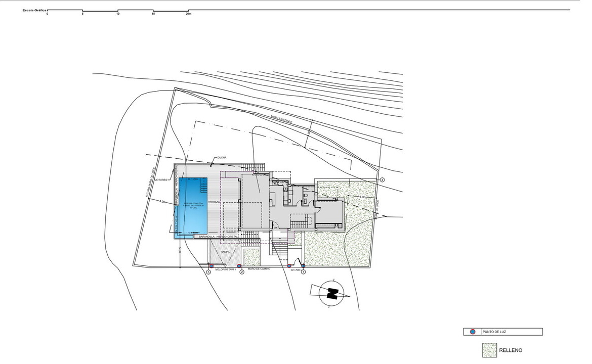
Task: Select light point marker above number 2
Action: pos(239,265)
